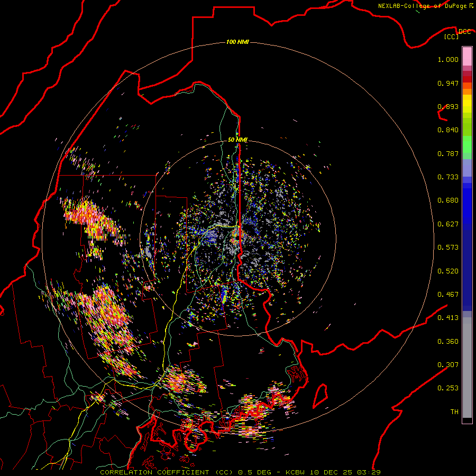Screen dimensions: 476x476
Task: Click the 100 NMI range ring label
Action: pyautogui.click(x=237, y=42)
